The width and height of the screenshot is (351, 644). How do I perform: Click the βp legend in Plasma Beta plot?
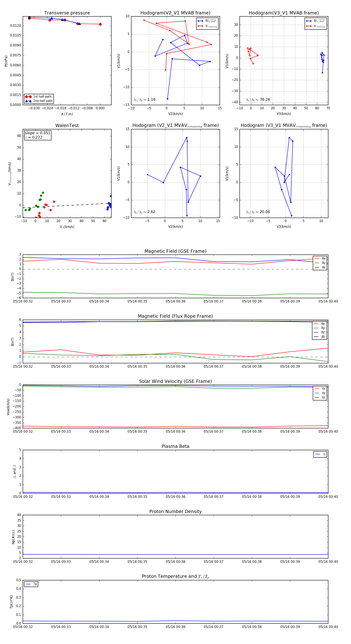320,454
